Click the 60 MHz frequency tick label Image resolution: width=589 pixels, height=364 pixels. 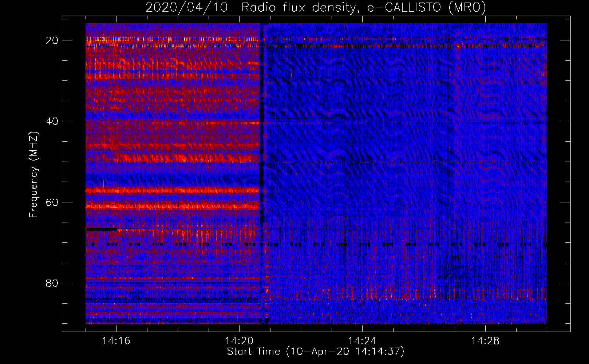tap(52, 202)
